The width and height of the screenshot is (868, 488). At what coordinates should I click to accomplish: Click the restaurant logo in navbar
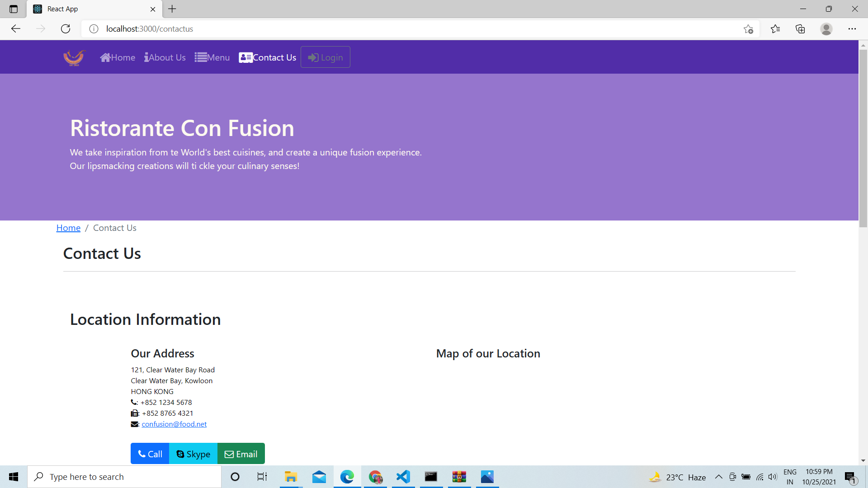(74, 57)
